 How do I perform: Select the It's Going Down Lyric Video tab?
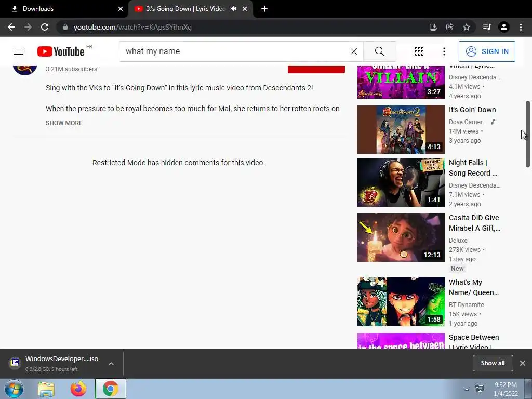click(x=191, y=9)
